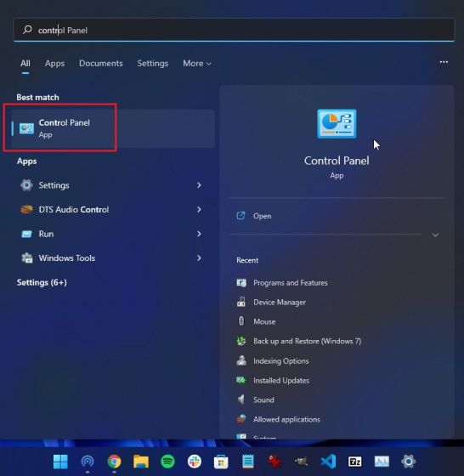This screenshot has width=464, height=476.
Task: Switch to the Documents filter tab
Action: point(101,63)
